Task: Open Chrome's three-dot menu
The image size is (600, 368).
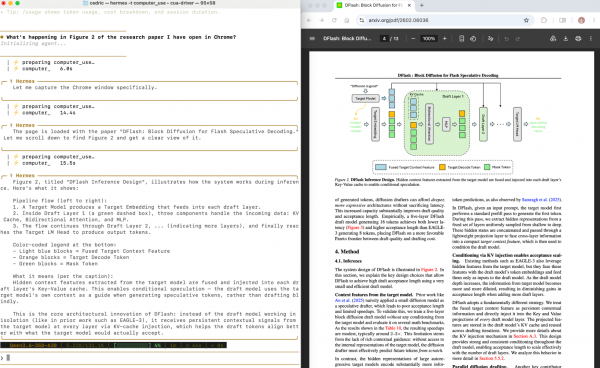Action: [594, 20]
